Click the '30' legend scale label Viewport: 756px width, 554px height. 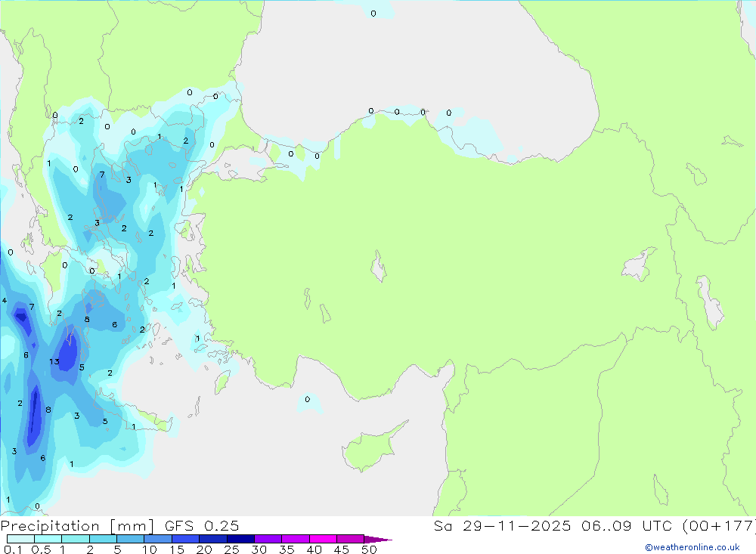[259, 549]
